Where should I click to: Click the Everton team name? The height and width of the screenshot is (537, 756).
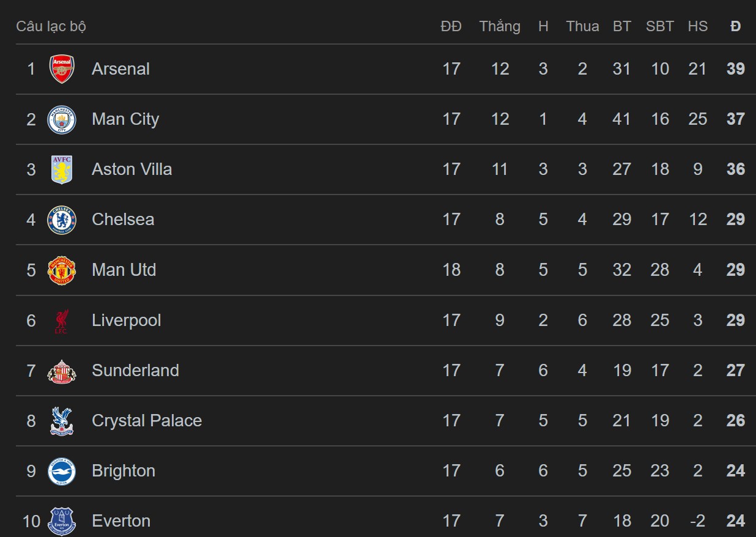[121, 521]
